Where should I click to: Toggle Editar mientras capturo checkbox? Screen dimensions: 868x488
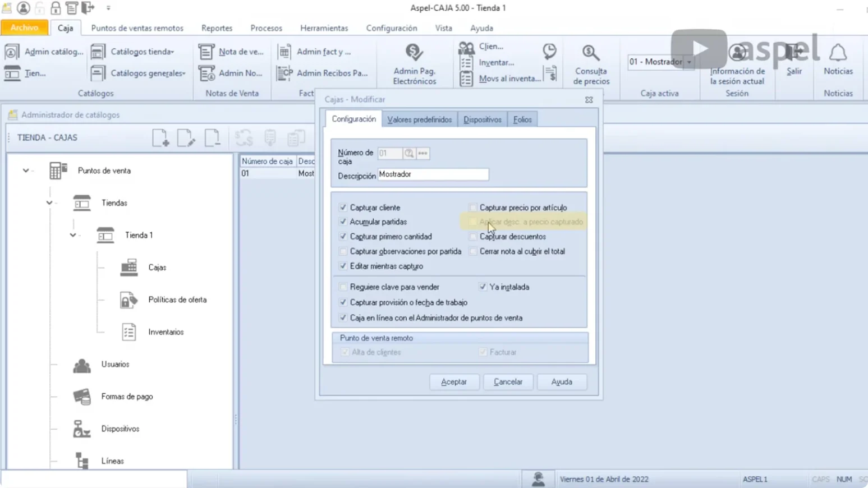(x=343, y=266)
